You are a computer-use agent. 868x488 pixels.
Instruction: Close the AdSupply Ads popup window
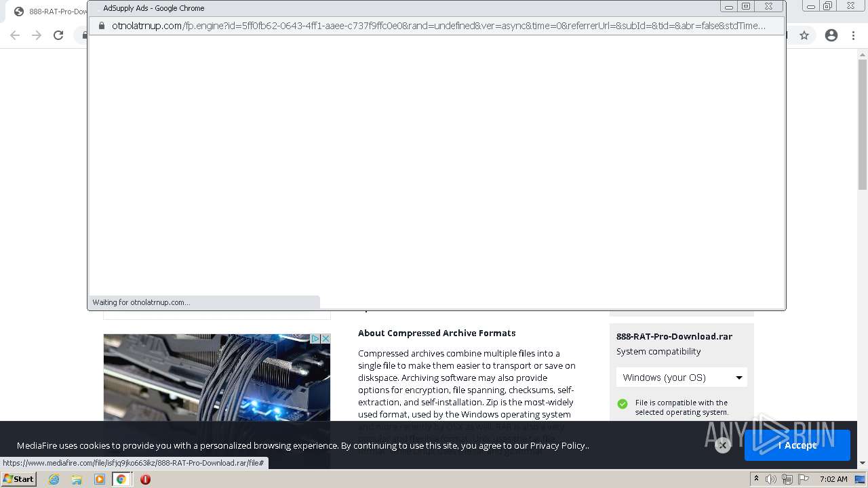pyautogui.click(x=768, y=7)
